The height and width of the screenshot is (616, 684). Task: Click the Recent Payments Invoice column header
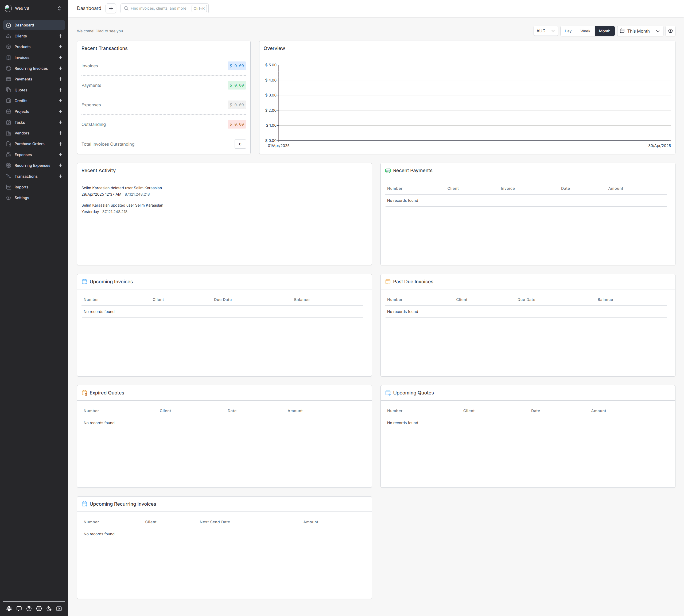click(x=508, y=188)
